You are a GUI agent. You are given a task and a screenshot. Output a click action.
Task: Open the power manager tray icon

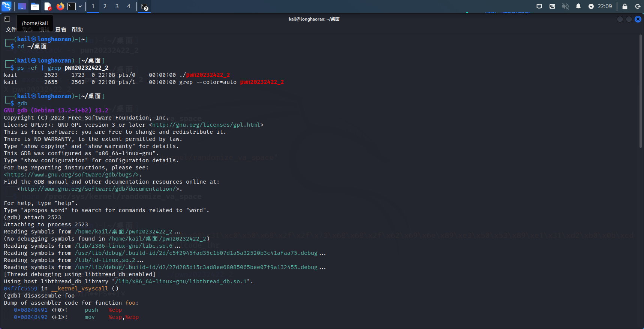tap(591, 6)
